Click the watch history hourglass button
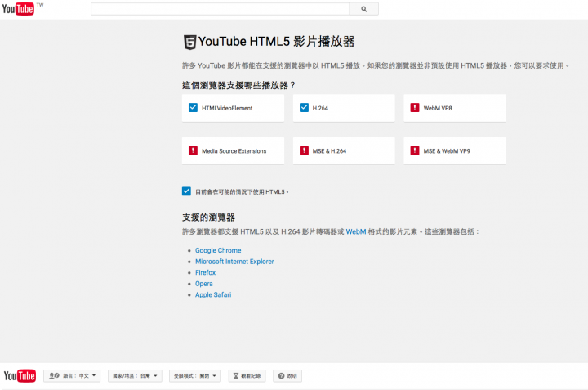This screenshot has width=588, height=390. (x=247, y=376)
